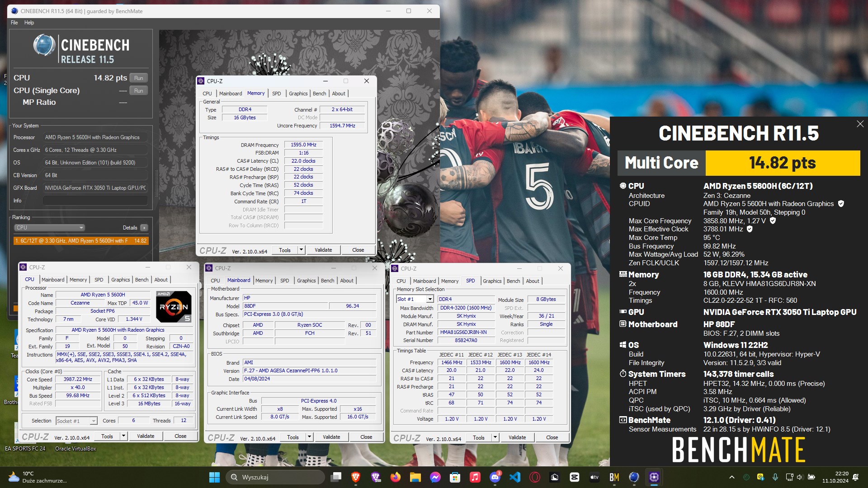The height and width of the screenshot is (488, 868).
Task: Open Messenger from the taskbar
Action: pyautogui.click(x=435, y=477)
